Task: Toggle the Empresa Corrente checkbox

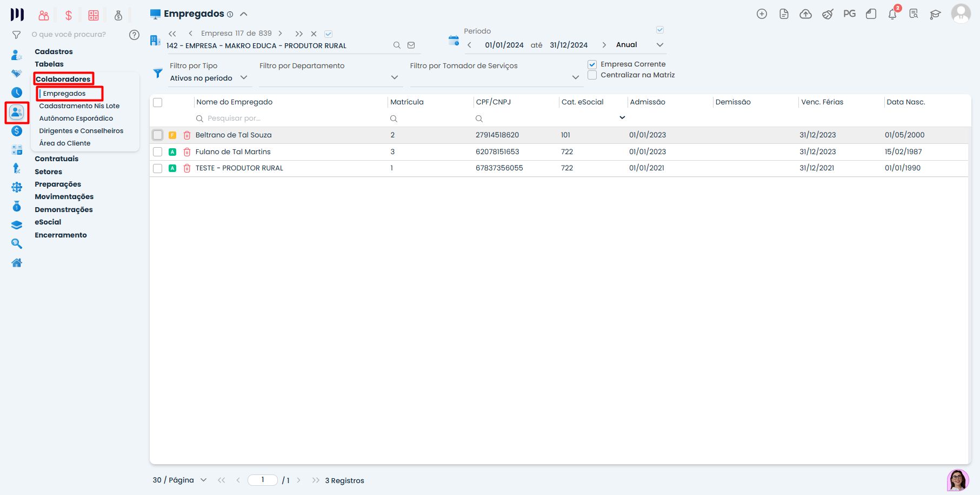Action: (x=592, y=64)
